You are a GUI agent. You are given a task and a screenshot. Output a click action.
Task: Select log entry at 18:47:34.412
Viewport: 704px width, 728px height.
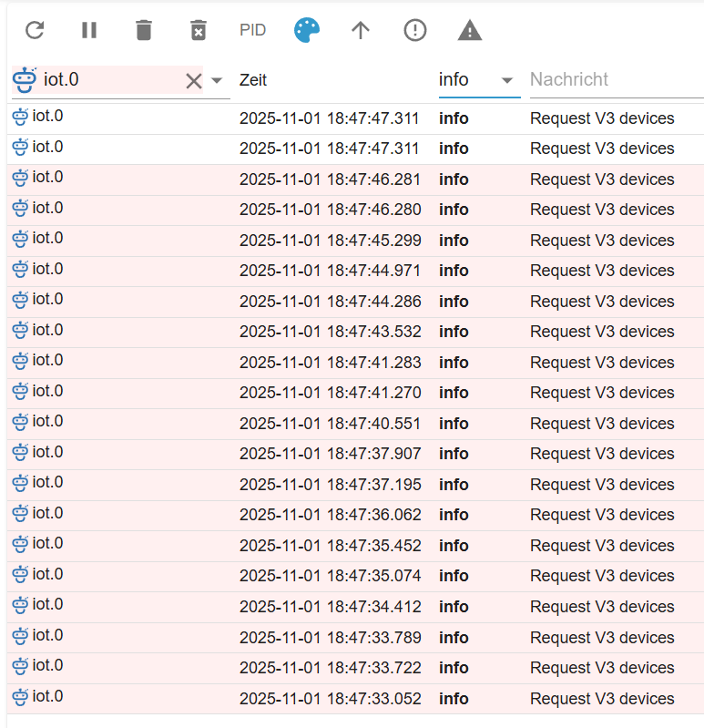pyautogui.click(x=355, y=607)
